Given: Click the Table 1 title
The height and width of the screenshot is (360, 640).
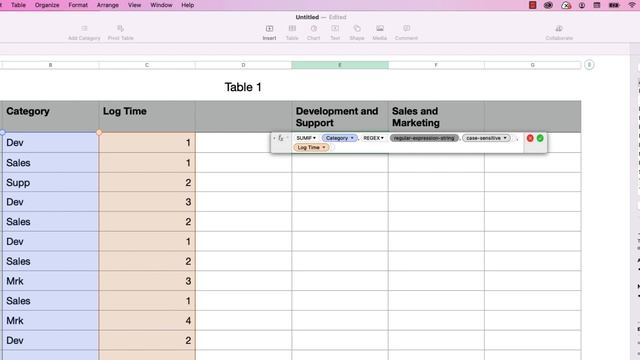Looking at the screenshot, I should (x=243, y=87).
